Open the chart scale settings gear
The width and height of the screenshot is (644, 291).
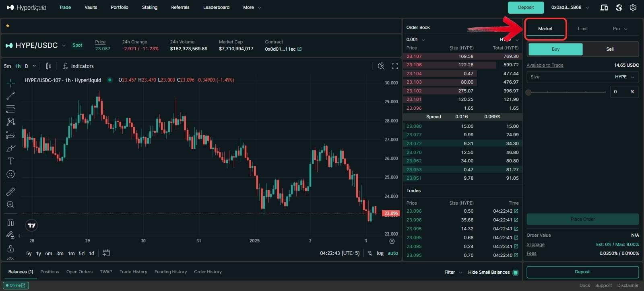tap(392, 241)
